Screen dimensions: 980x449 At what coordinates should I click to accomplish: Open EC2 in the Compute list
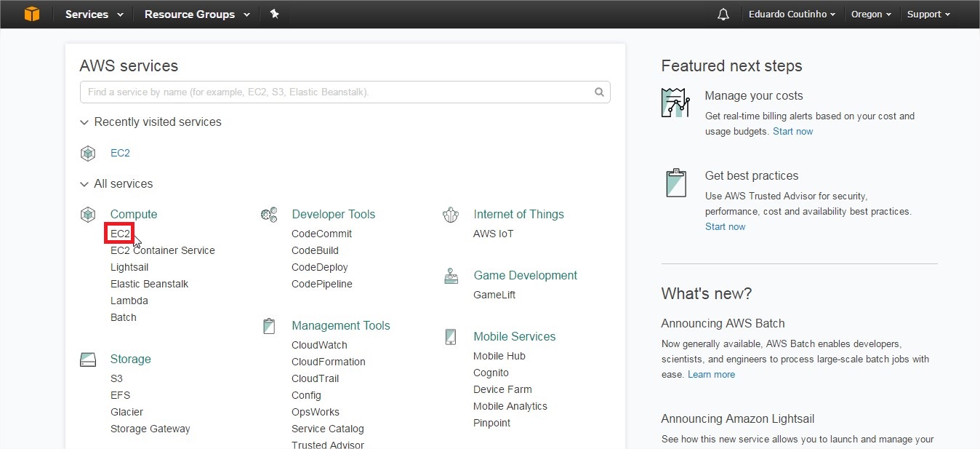click(120, 234)
